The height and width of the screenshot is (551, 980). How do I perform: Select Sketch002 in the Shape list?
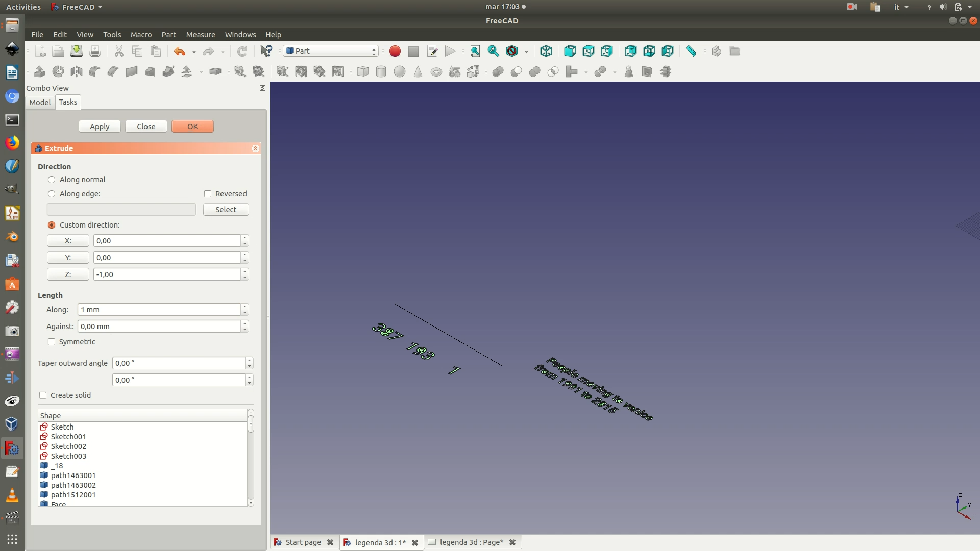[68, 446]
